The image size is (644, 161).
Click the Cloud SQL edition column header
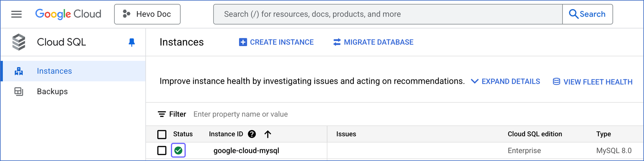(x=535, y=134)
